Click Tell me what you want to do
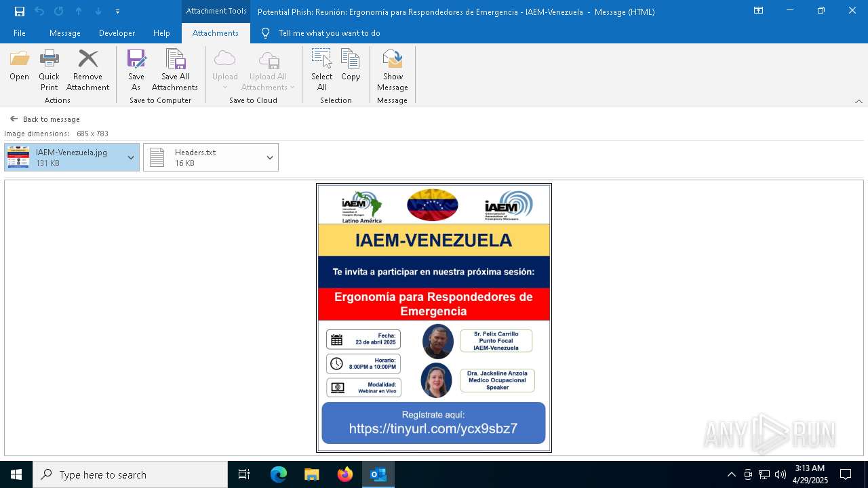868x488 pixels. 329,33
